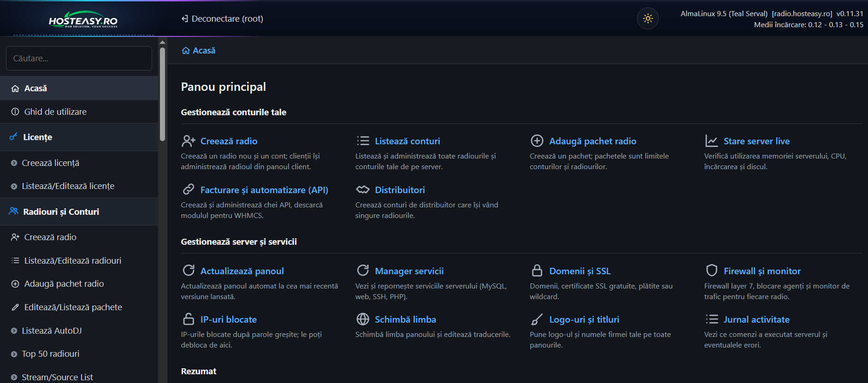Click the sidebar vertical scrollbar thumb
Screen dimensions: 868x383
click(x=162, y=94)
